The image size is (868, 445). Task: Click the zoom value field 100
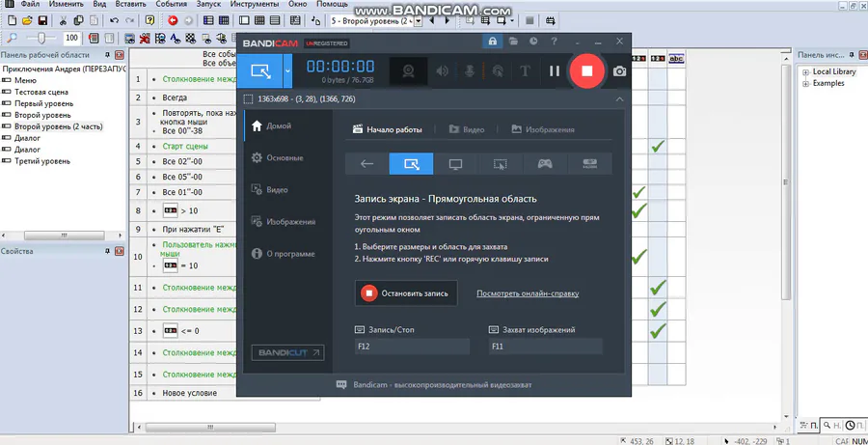71,39
